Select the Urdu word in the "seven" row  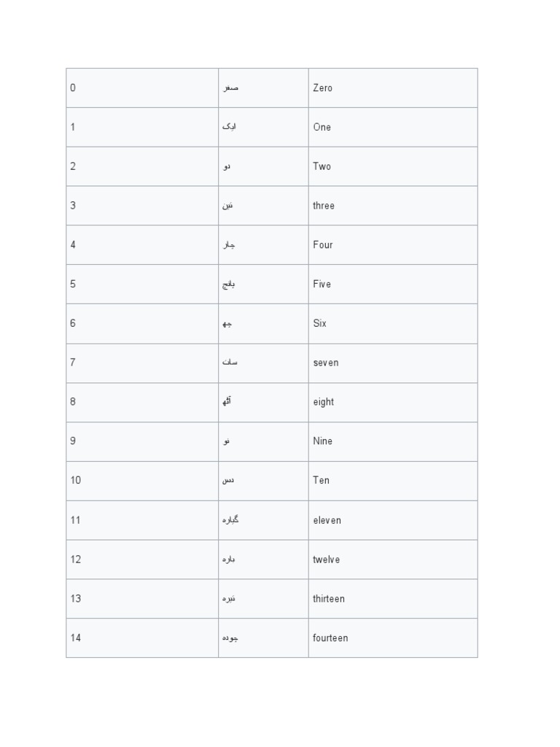230,363
